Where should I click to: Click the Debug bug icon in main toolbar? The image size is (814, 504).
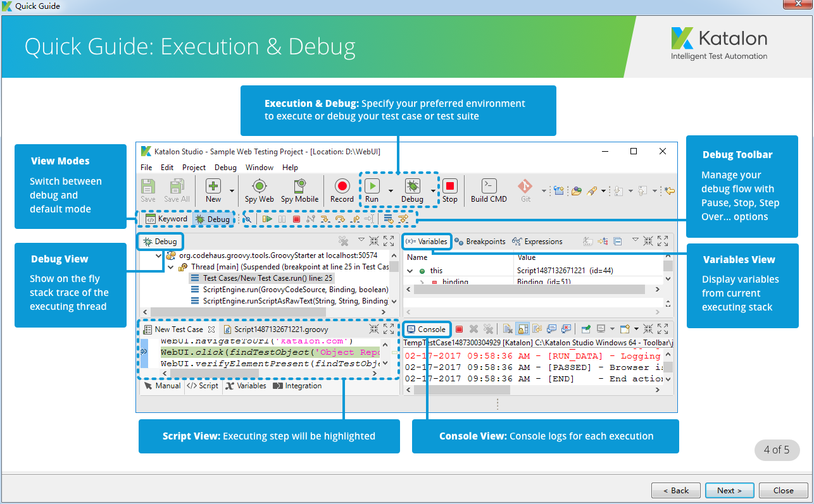coord(413,186)
